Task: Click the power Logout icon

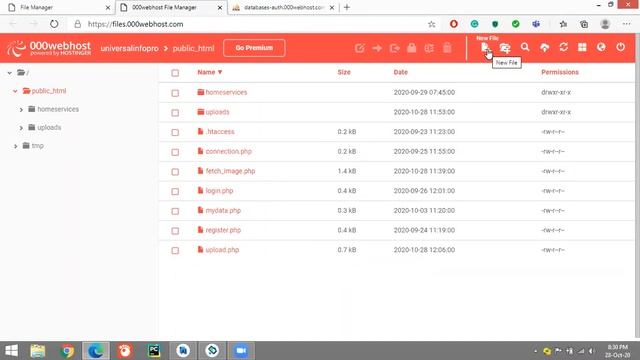Action: [620, 47]
